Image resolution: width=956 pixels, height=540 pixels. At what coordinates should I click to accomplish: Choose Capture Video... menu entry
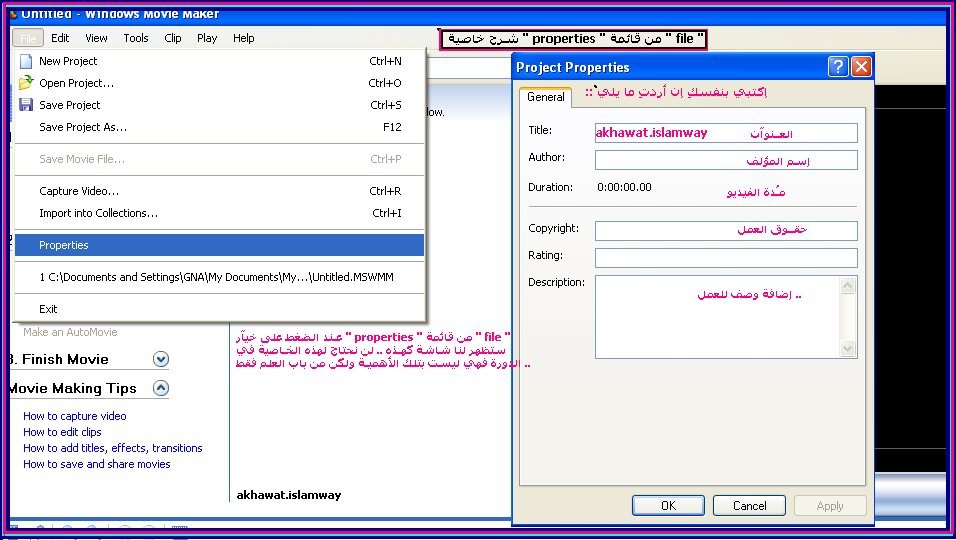[x=219, y=191]
